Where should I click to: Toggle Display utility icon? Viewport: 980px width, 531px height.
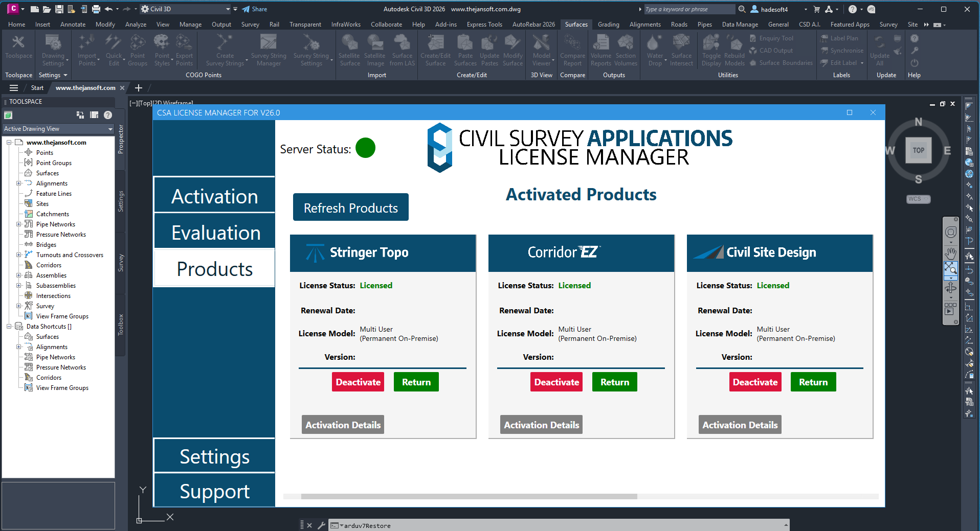[711, 50]
